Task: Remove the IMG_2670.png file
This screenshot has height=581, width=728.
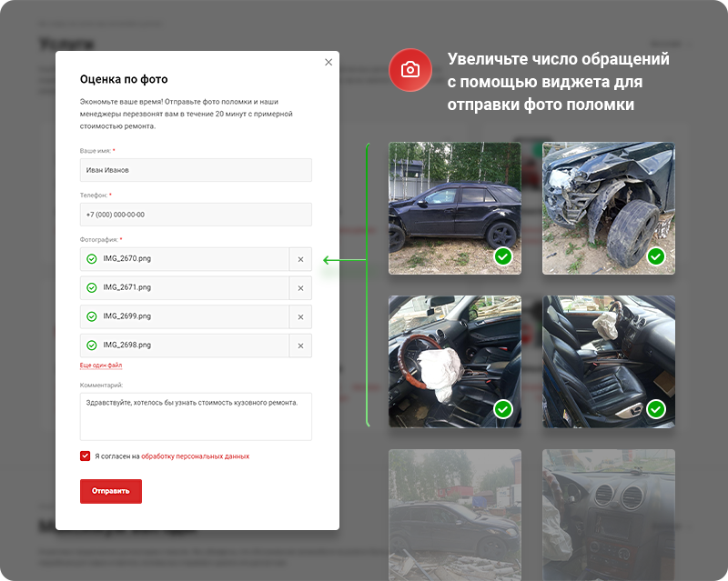Action: 300,259
